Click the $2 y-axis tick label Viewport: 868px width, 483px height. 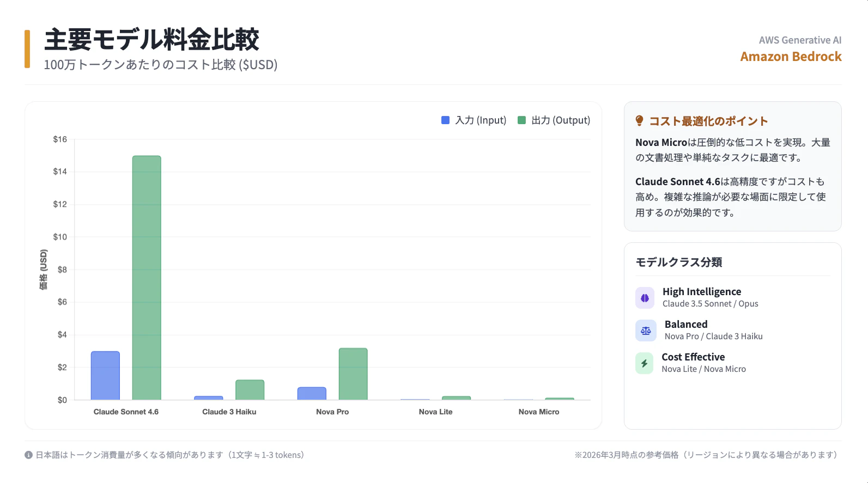click(62, 368)
